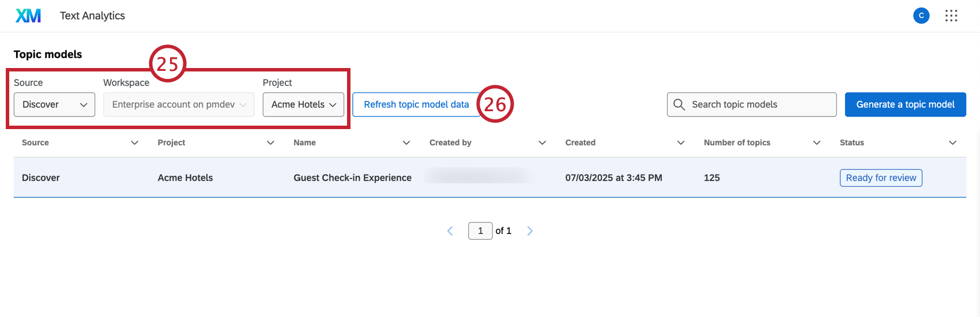
Task: Expand the Status column header menu
Action: (952, 143)
